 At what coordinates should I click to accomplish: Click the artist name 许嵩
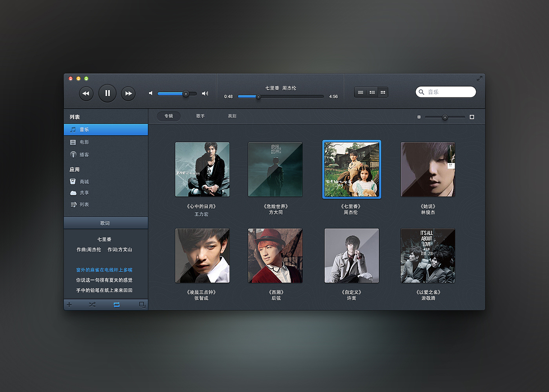352,298
